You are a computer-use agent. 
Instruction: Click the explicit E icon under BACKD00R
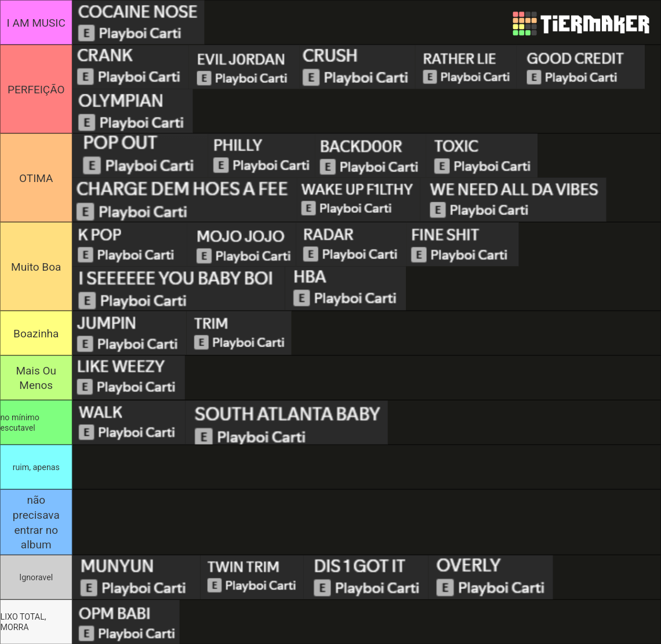point(328,166)
